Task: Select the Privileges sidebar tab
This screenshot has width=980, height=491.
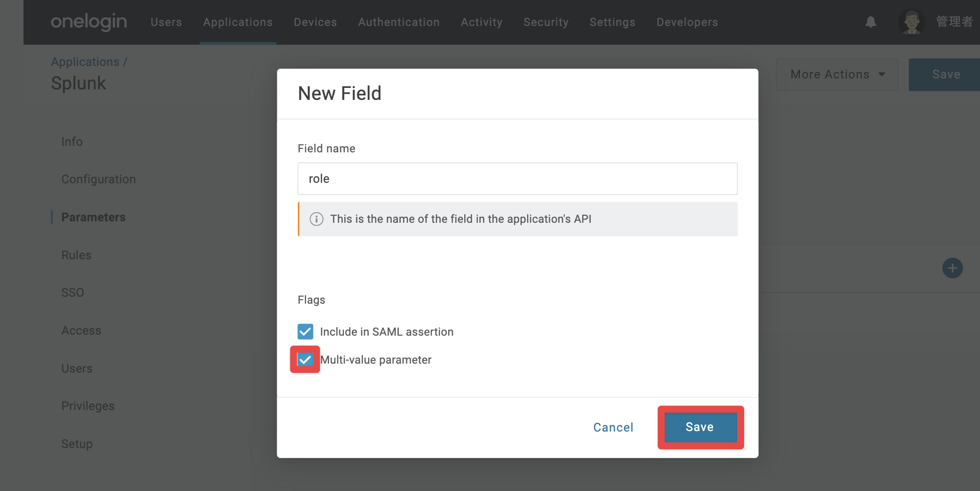Action: pyautogui.click(x=88, y=406)
